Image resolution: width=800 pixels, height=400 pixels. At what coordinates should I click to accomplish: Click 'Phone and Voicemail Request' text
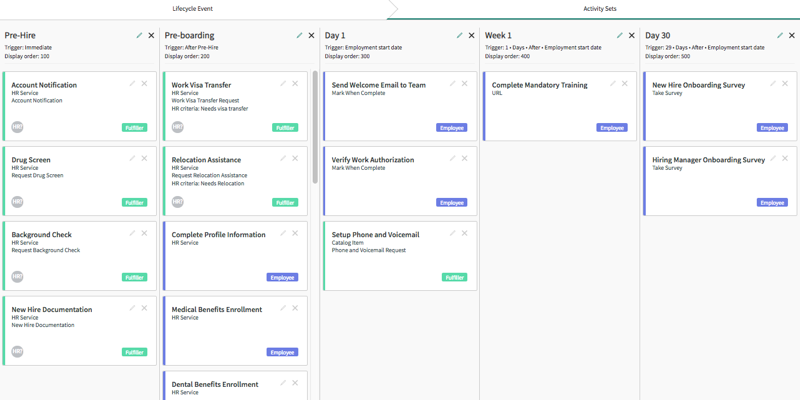click(368, 251)
